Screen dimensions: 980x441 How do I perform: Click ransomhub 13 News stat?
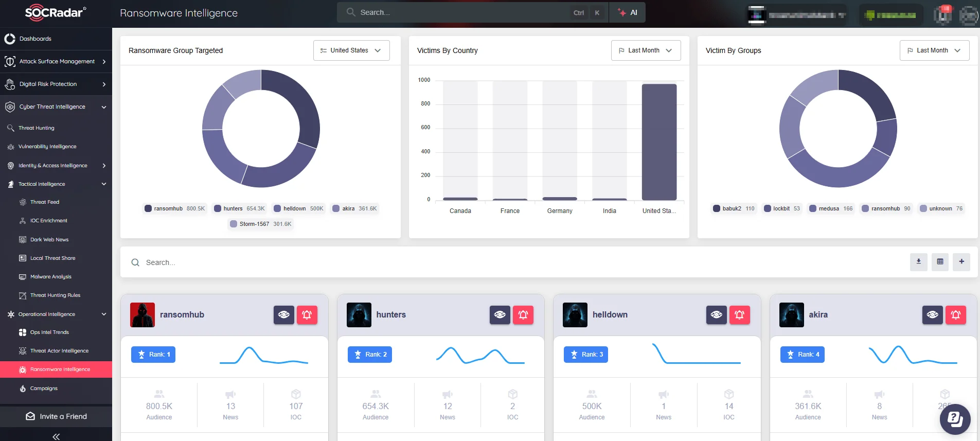tap(230, 405)
